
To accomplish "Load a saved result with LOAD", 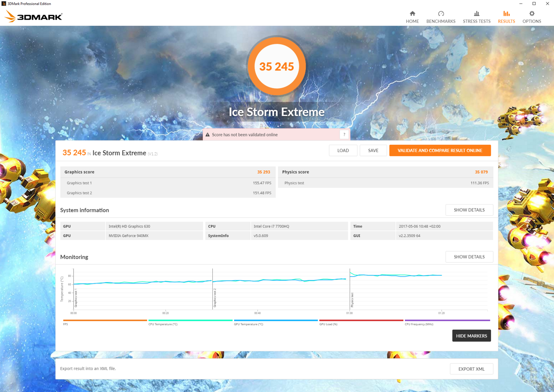I will [343, 151].
